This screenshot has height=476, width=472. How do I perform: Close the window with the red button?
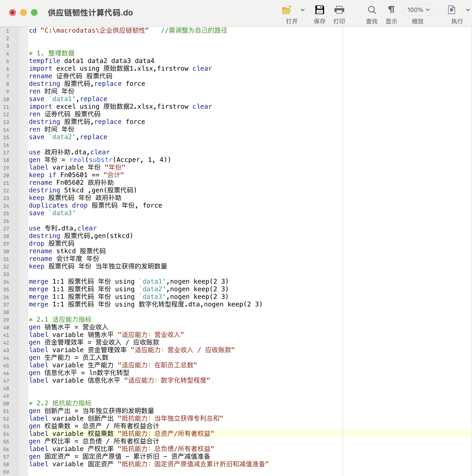click(x=13, y=12)
